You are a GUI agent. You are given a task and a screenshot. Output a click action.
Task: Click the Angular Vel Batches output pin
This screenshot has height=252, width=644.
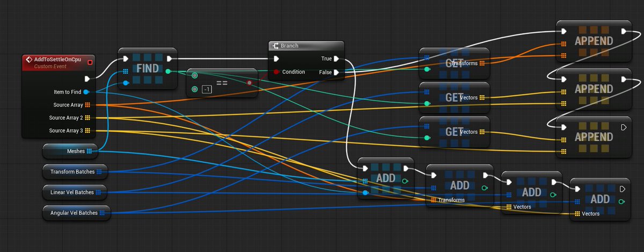(x=101, y=213)
